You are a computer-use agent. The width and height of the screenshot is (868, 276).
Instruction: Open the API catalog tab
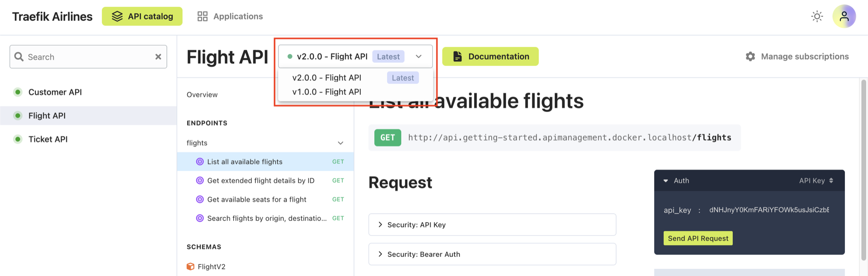[x=142, y=16]
